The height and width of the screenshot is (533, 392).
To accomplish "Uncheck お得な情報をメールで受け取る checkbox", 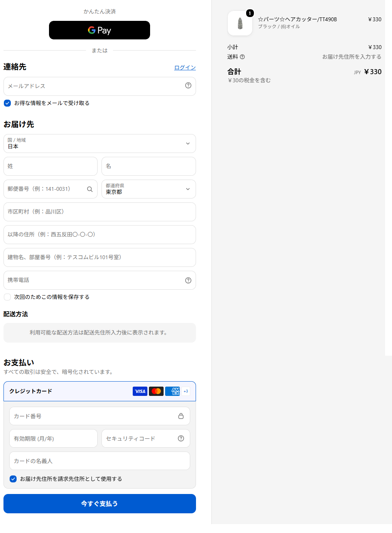I will click(7, 103).
